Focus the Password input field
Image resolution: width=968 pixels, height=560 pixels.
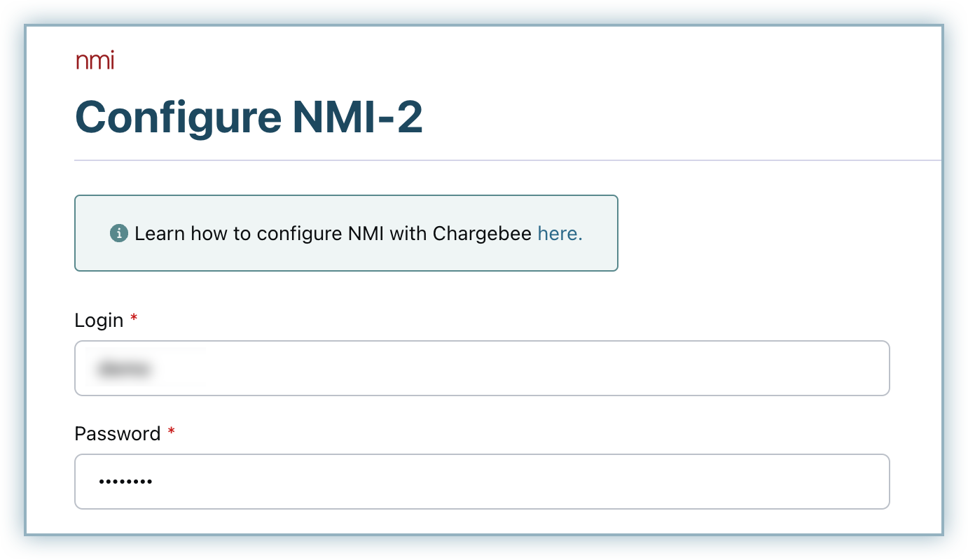tap(482, 482)
